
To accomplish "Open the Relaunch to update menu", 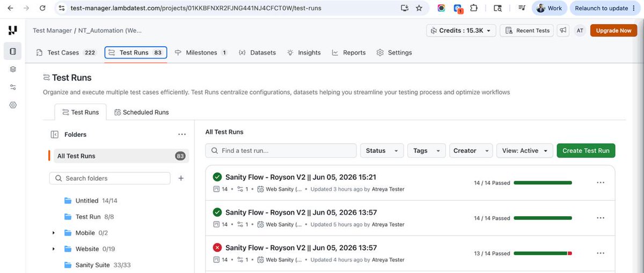I will click(604, 8).
